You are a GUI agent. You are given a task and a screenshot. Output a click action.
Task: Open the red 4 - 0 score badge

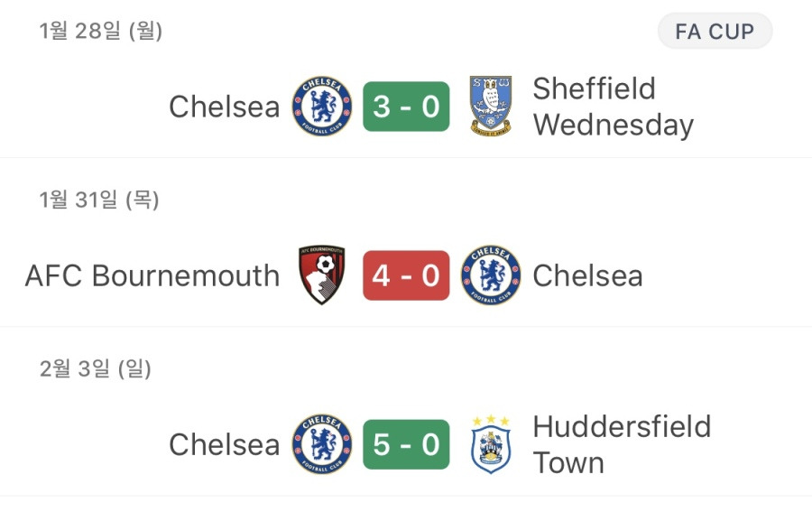point(406,275)
